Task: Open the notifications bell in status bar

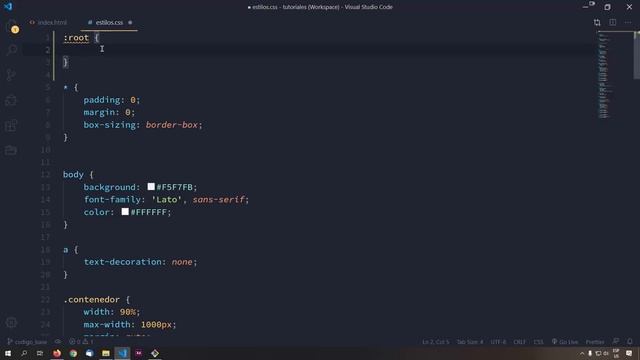Action: (x=630, y=341)
